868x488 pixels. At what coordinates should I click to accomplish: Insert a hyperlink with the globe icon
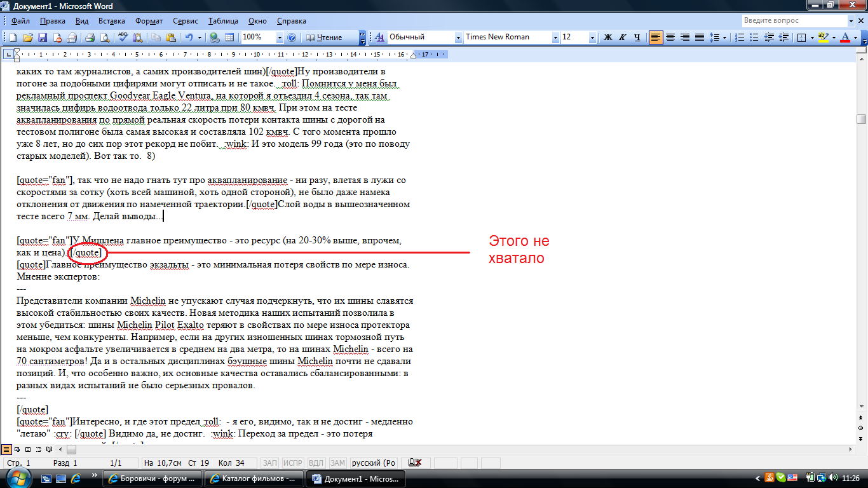coord(215,37)
